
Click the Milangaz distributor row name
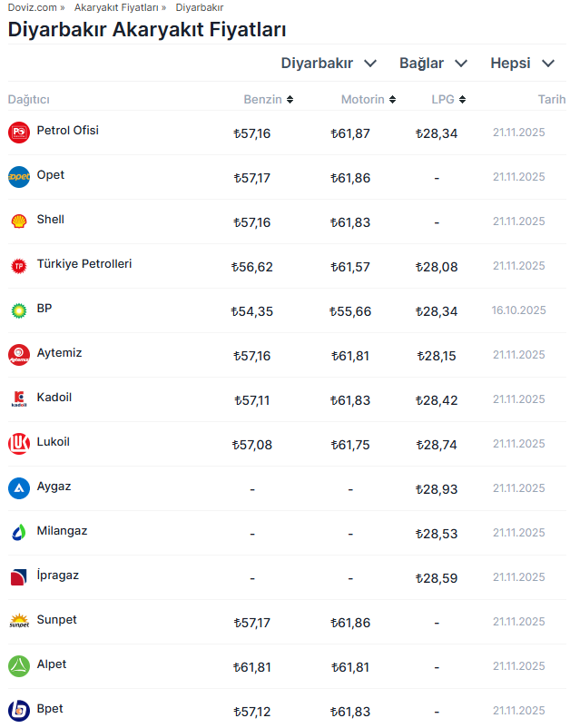coord(62,531)
